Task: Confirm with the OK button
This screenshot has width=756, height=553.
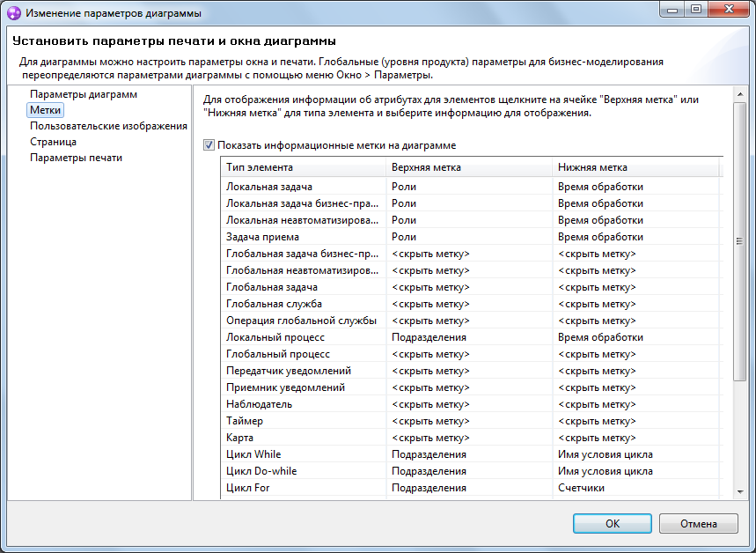Action: 613,524
